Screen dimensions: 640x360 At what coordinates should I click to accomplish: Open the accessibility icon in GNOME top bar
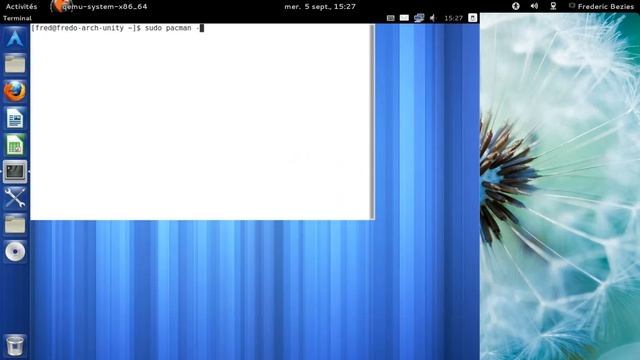[516, 6]
